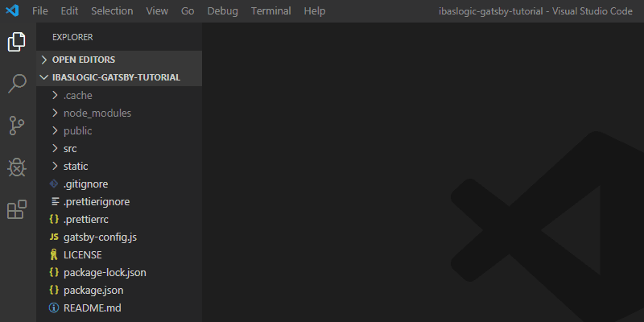
Task: Click the VS Code logo icon
Action: (12, 11)
